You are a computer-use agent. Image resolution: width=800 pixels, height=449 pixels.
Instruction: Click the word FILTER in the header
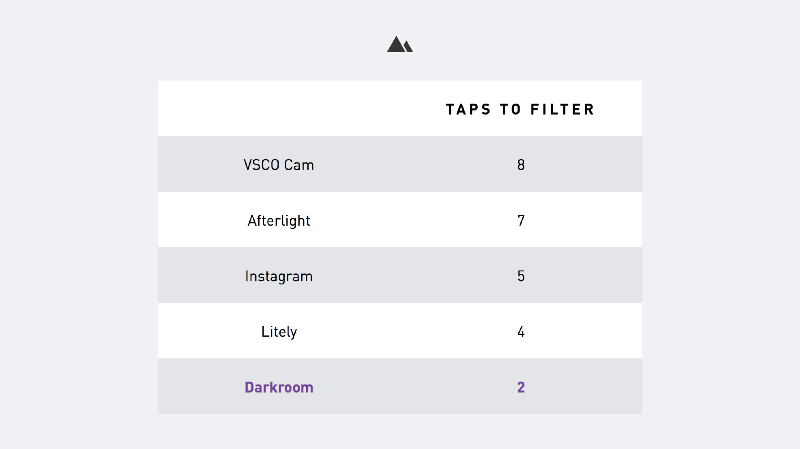(x=563, y=109)
